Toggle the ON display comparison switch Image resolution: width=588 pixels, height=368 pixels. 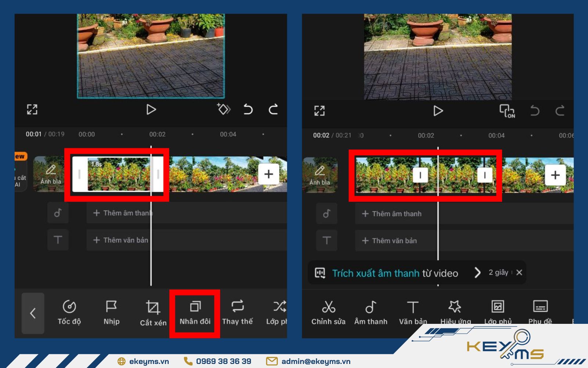(x=507, y=111)
